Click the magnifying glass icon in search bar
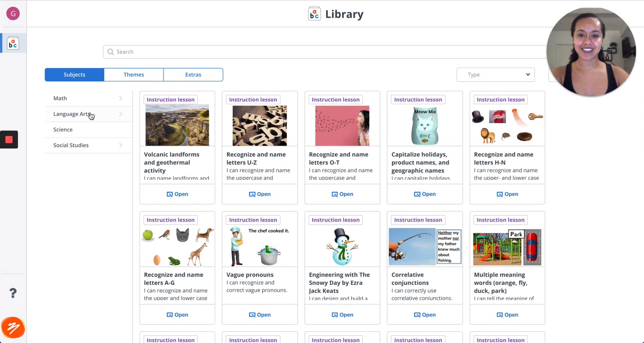 (x=110, y=52)
